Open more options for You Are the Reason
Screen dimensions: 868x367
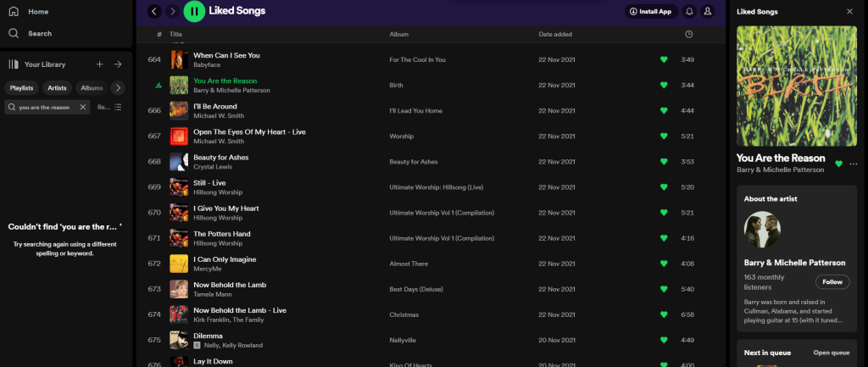click(x=853, y=164)
